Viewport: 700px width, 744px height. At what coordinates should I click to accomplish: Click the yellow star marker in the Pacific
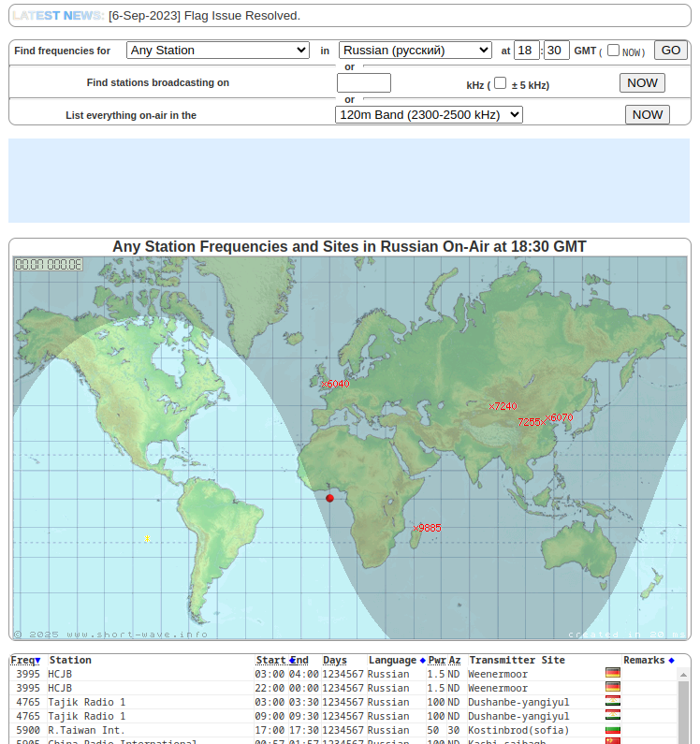point(148,538)
